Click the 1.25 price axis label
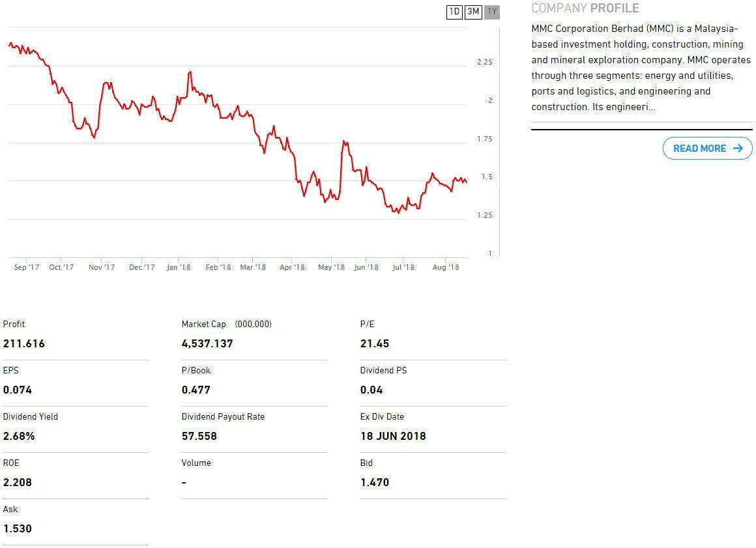The width and height of the screenshot is (756, 548). pos(484,216)
